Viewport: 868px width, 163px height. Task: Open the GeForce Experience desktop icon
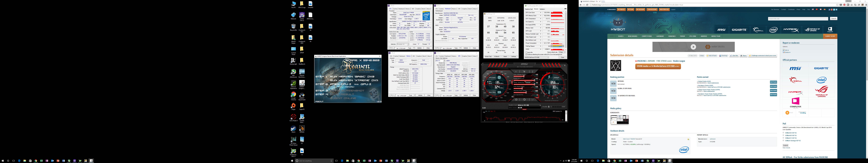point(294,84)
